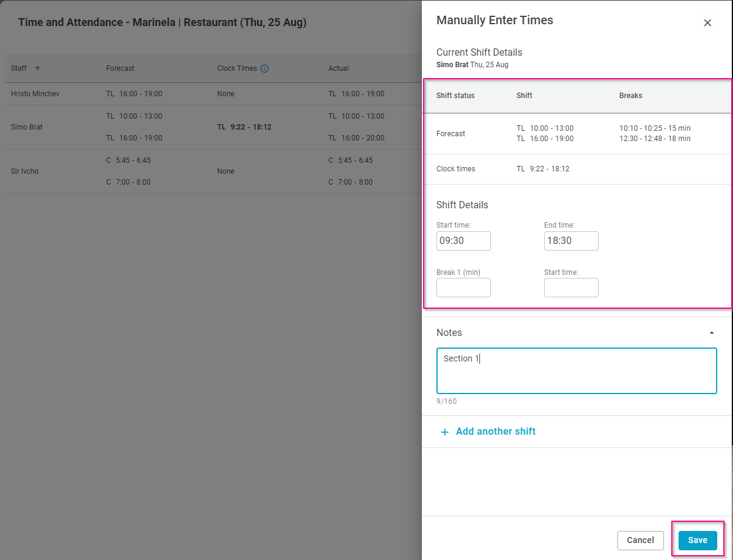Click the Clock Times info icon
Screen dimensions: 733x560
click(265, 68)
